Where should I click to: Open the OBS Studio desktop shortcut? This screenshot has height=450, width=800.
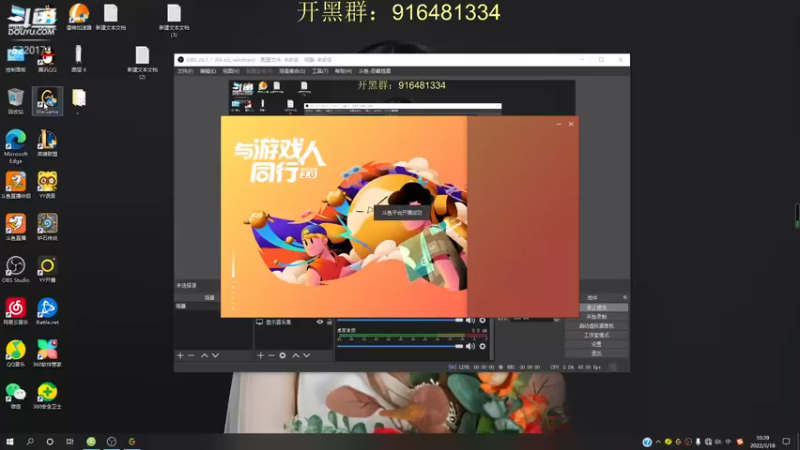[x=16, y=269]
